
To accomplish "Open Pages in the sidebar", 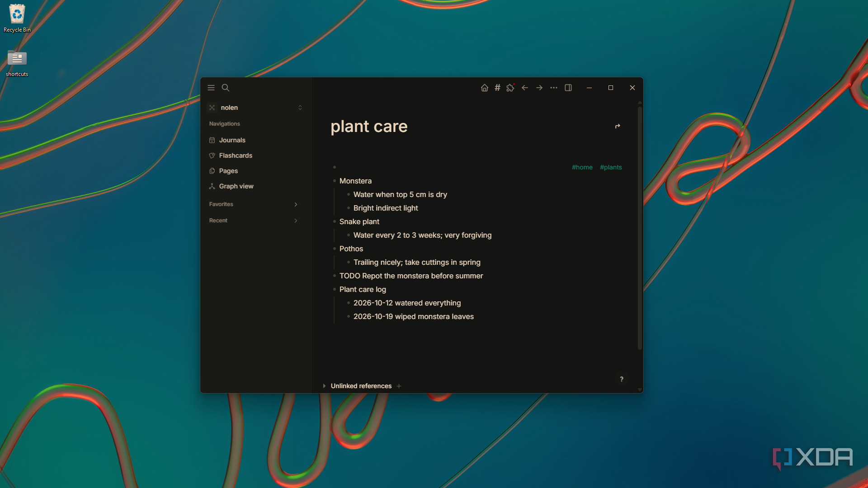I will (x=255, y=171).
